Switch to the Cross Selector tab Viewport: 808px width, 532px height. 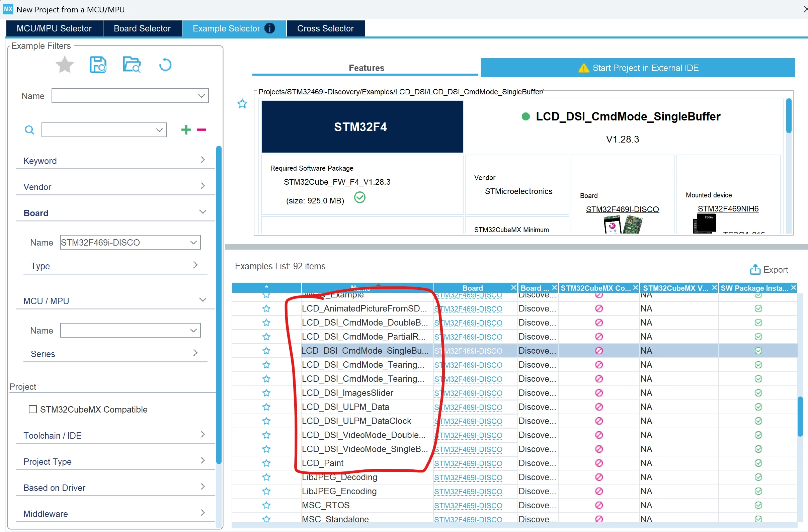point(326,28)
